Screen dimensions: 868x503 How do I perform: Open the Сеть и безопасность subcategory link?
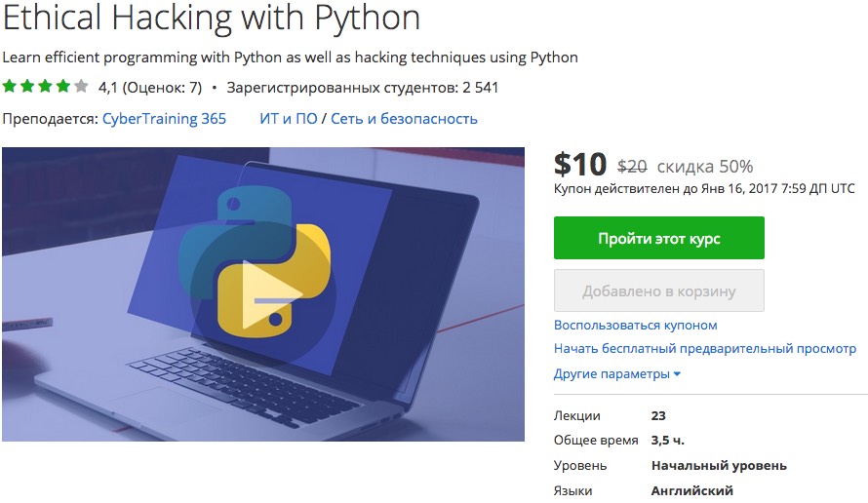click(404, 119)
